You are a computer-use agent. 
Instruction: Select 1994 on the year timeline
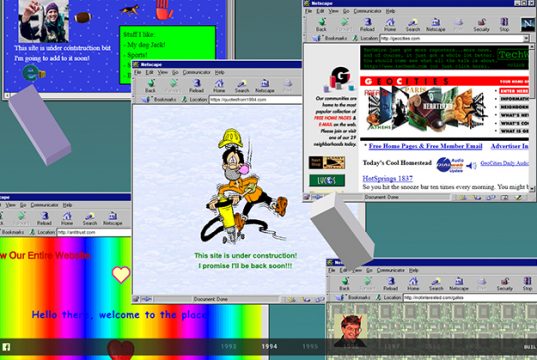[x=270, y=347]
